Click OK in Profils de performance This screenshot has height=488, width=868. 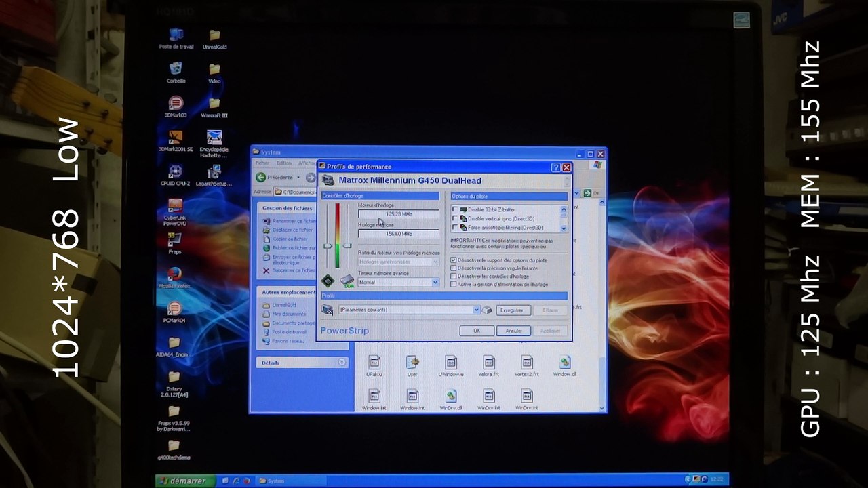(x=476, y=331)
